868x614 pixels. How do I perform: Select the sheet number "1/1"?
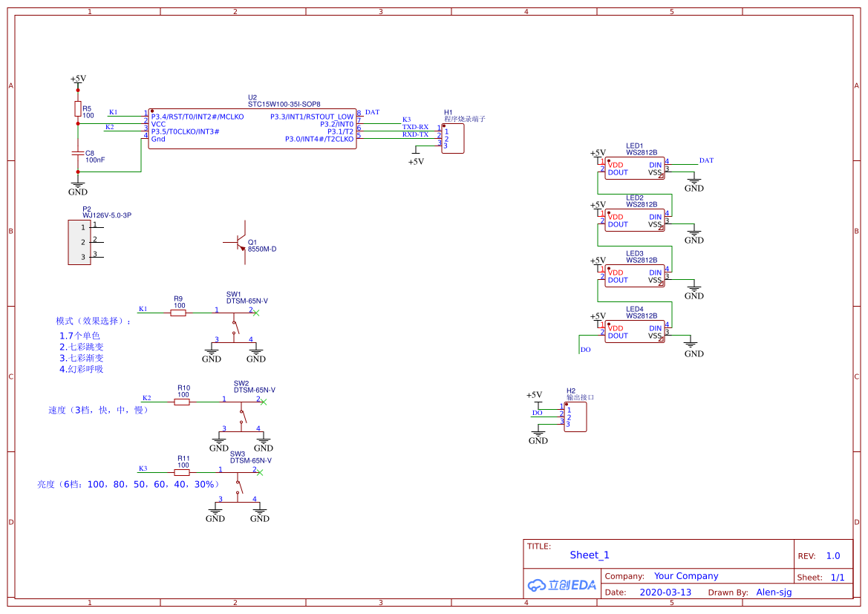(x=838, y=578)
